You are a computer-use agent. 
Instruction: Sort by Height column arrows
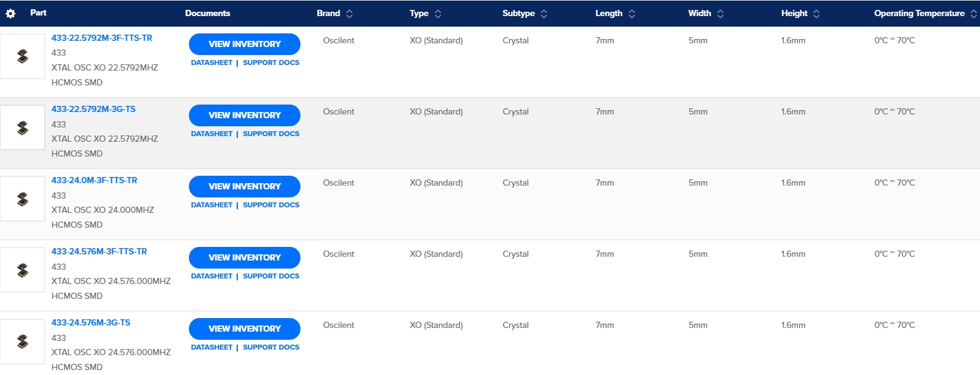point(816,14)
